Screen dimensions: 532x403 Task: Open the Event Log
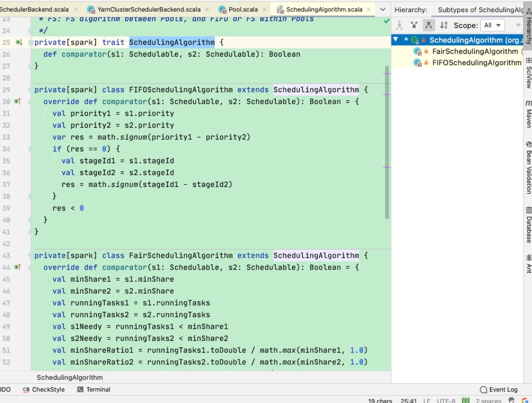pyautogui.click(x=499, y=389)
